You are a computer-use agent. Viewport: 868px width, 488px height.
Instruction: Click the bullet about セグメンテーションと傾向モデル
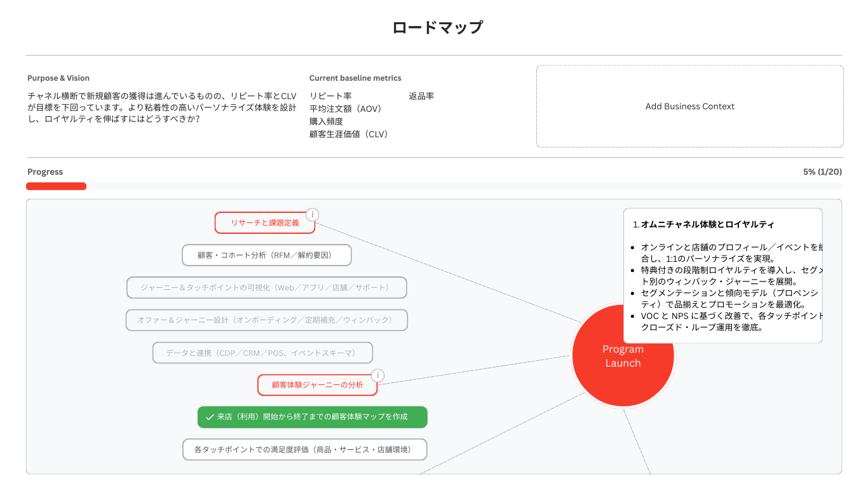pyautogui.click(x=729, y=299)
